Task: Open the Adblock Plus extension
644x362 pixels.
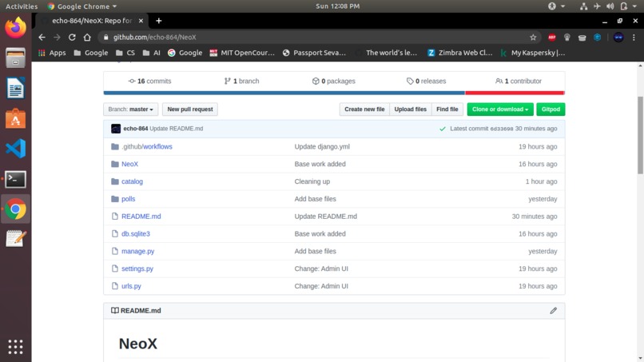Action: 552,38
